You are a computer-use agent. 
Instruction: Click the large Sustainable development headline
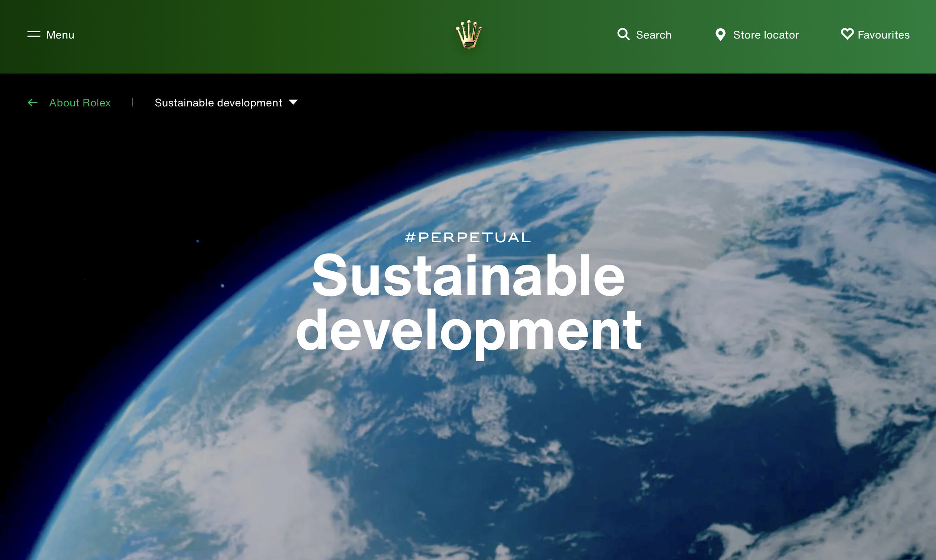point(468,276)
